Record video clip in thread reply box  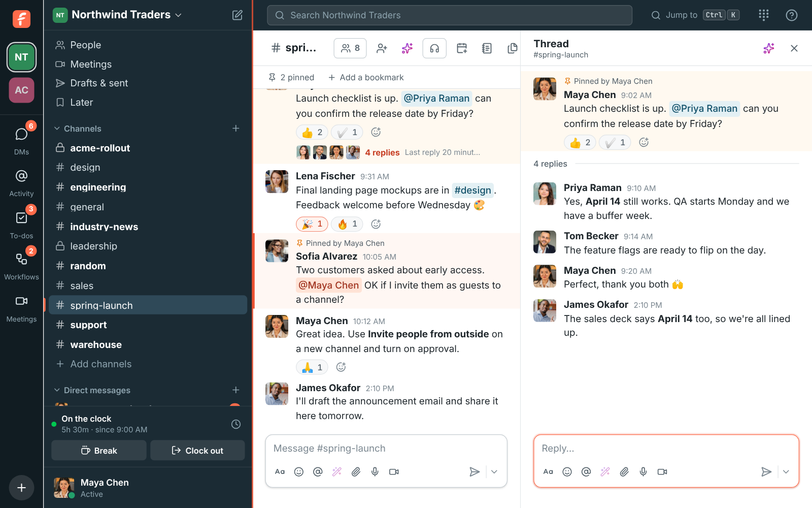(x=662, y=472)
